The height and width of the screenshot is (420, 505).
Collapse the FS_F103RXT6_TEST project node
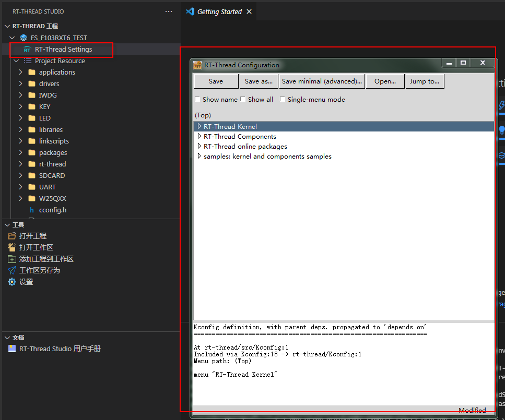pos(12,38)
